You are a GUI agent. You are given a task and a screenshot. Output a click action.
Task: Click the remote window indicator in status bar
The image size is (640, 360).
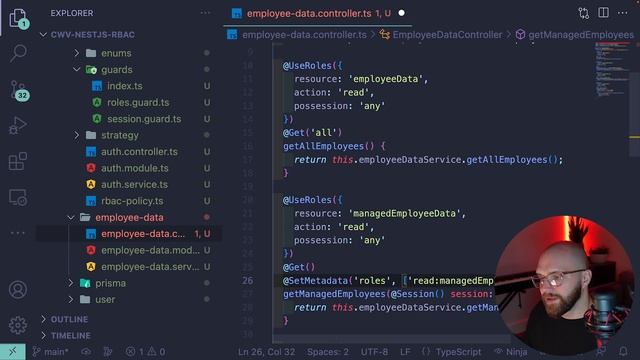point(13,351)
